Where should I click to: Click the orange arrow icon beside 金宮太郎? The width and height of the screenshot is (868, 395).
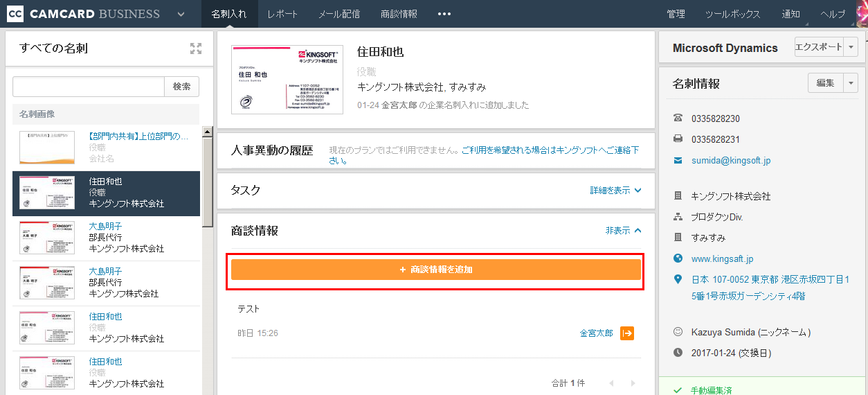(627, 333)
